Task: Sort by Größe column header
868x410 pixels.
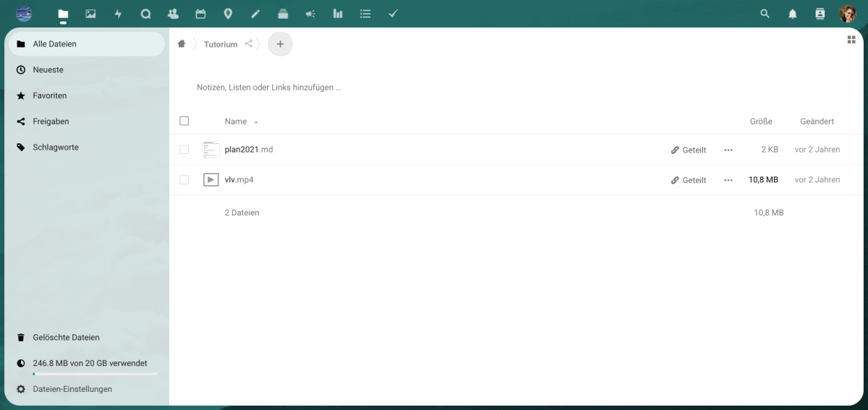Action: pos(761,121)
